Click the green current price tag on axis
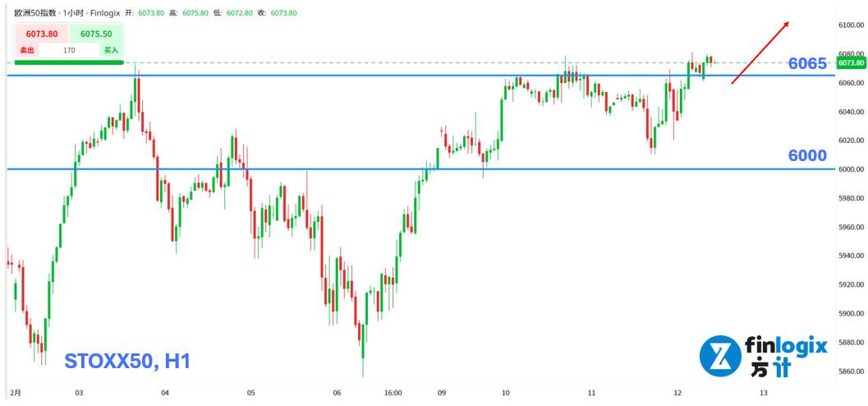The width and height of the screenshot is (868, 406). point(851,62)
